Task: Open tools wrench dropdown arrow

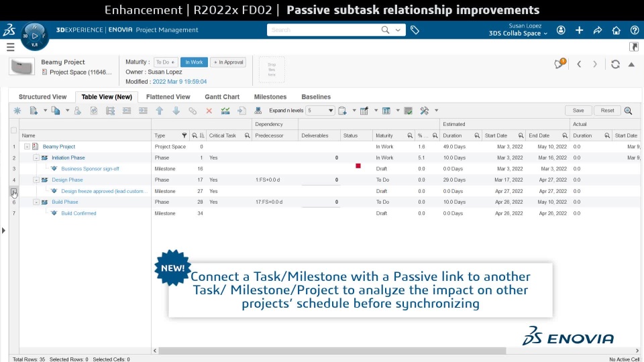Action: (x=436, y=111)
